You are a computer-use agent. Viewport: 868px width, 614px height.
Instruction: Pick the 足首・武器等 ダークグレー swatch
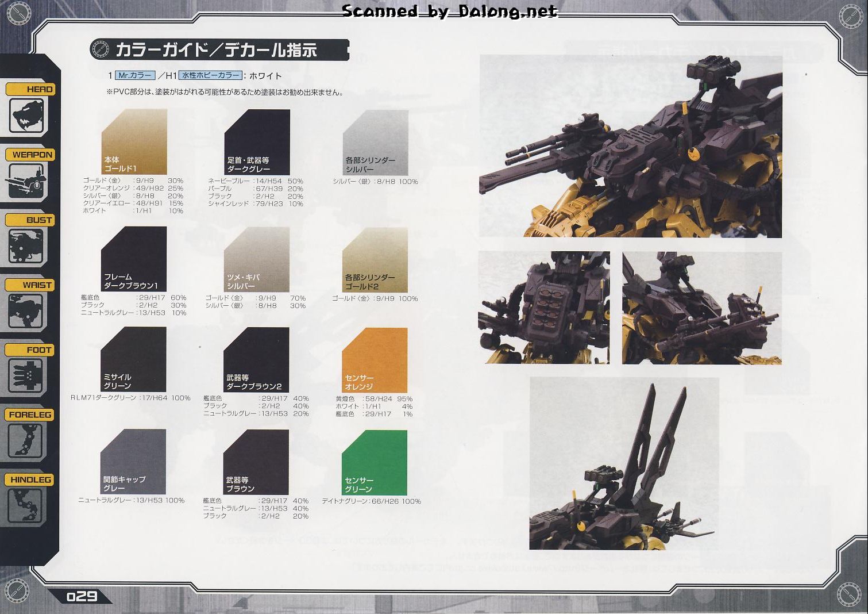257,142
